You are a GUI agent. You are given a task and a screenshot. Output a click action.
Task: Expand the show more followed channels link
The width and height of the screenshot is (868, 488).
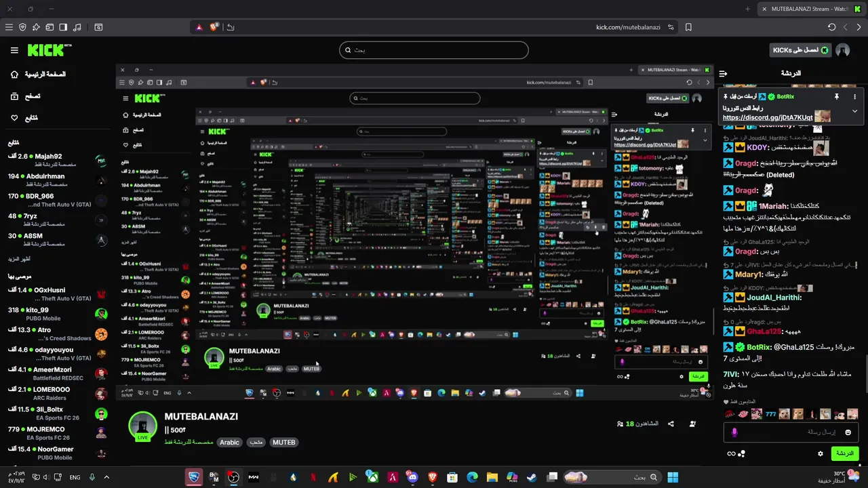[x=19, y=259]
